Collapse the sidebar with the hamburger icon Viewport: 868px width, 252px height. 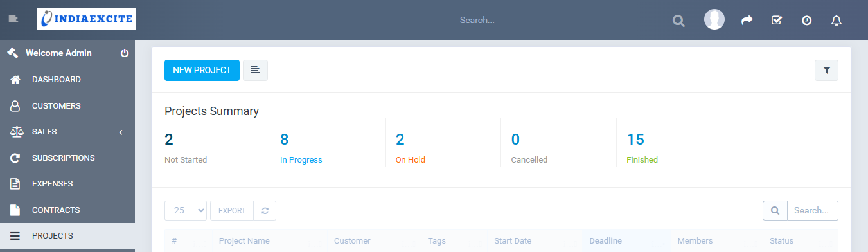point(13,19)
